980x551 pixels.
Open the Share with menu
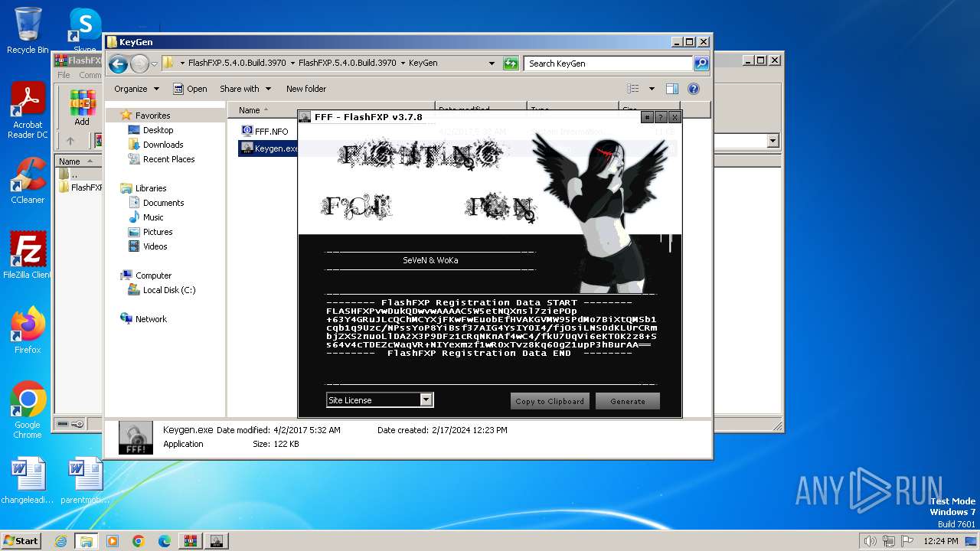point(245,89)
